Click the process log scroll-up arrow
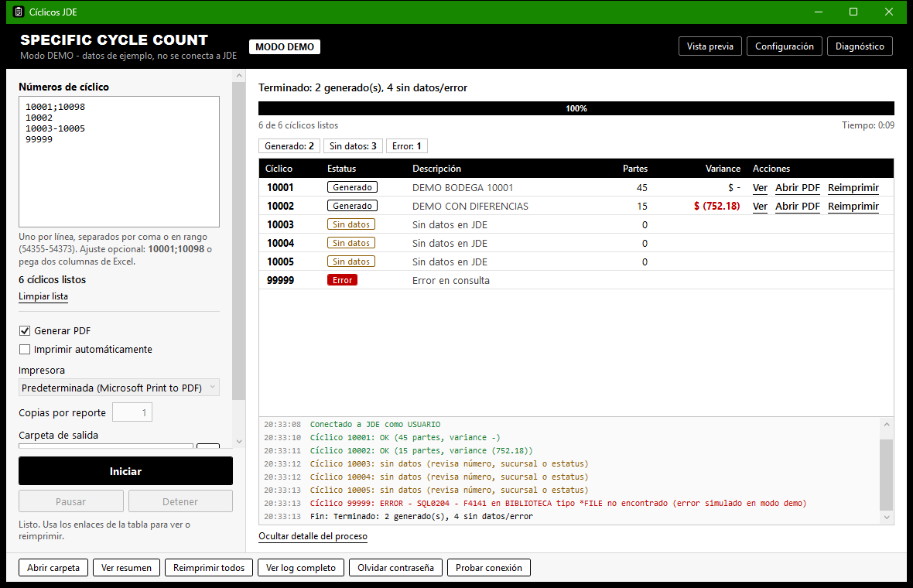The width and height of the screenshot is (913, 588). pyautogui.click(x=886, y=425)
